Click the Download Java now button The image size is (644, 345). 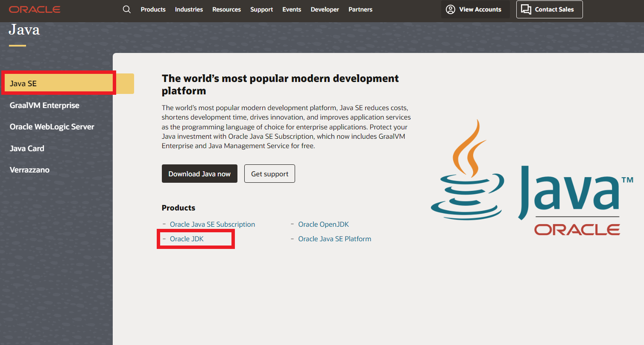(x=199, y=174)
